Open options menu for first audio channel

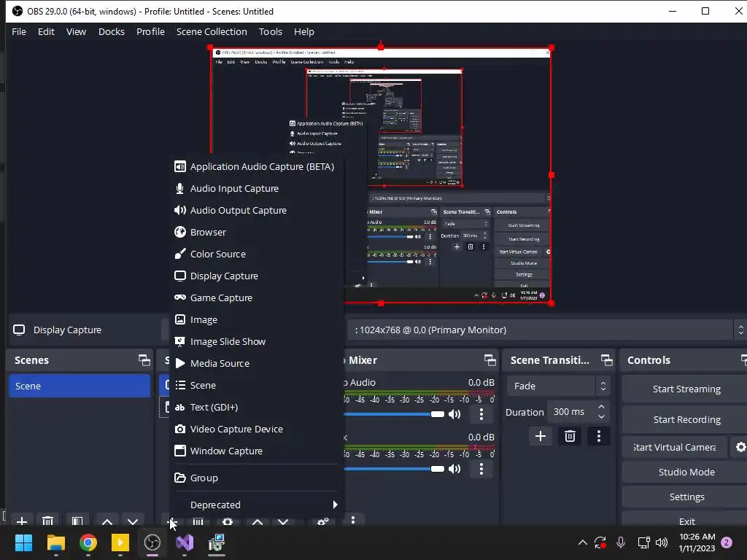(x=481, y=414)
